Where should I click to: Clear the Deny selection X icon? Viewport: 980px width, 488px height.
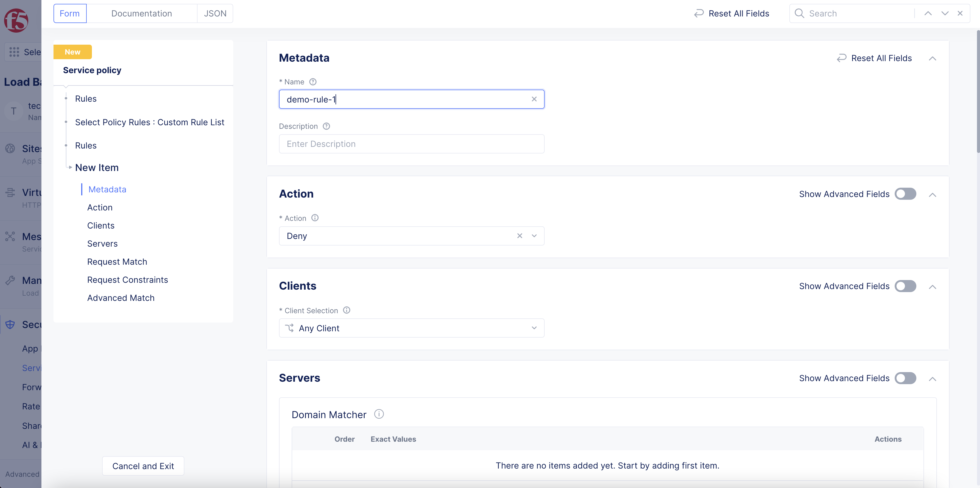coord(519,236)
